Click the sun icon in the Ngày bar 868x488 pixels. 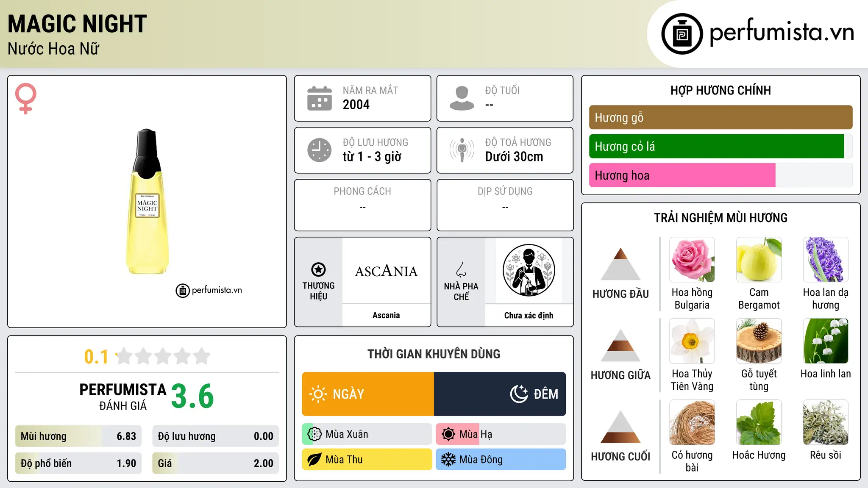pyautogui.click(x=318, y=394)
